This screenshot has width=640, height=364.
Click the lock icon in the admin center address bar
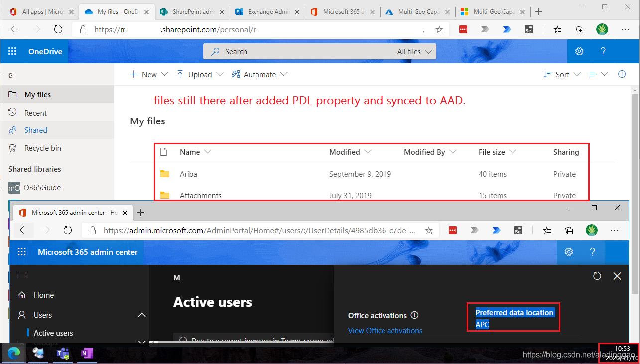point(92,230)
